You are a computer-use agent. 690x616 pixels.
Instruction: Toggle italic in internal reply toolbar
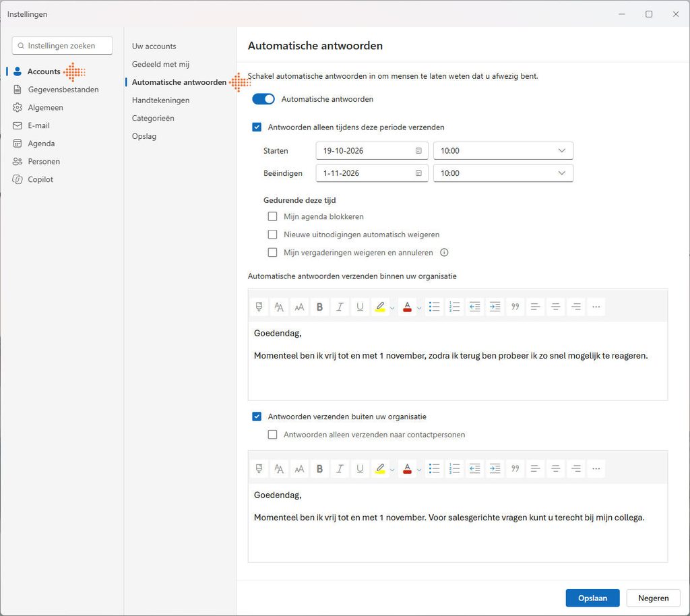pyautogui.click(x=340, y=307)
